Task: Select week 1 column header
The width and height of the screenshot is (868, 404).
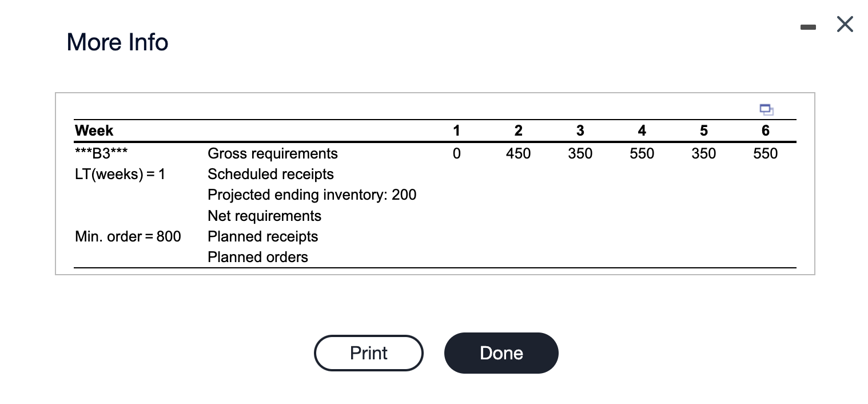Action: point(456,130)
